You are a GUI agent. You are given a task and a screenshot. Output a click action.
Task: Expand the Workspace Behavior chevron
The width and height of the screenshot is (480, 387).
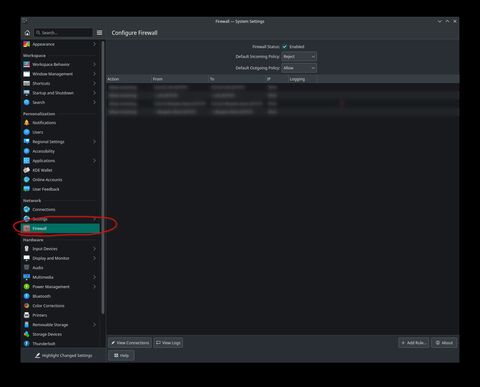coord(94,64)
